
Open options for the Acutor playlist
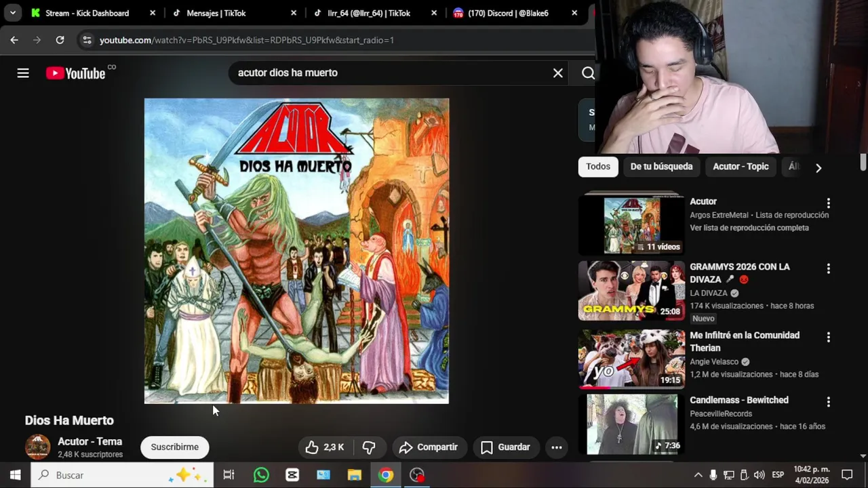coord(828,203)
